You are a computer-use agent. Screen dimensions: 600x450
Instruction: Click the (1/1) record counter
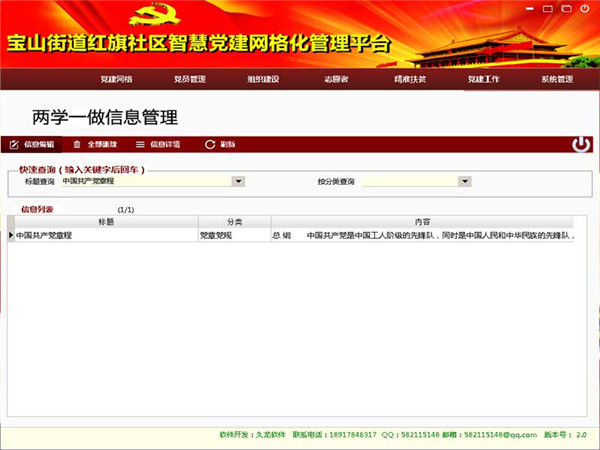pos(126,210)
